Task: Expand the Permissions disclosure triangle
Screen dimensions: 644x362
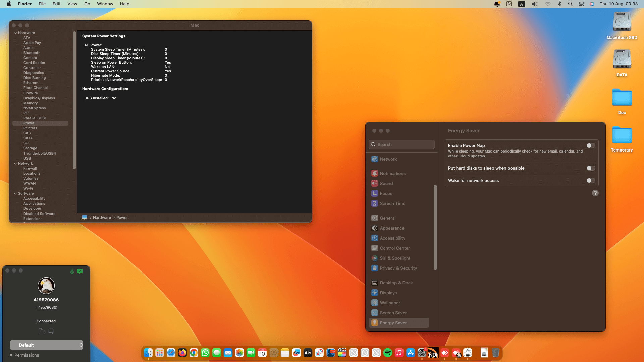Action: point(11,355)
